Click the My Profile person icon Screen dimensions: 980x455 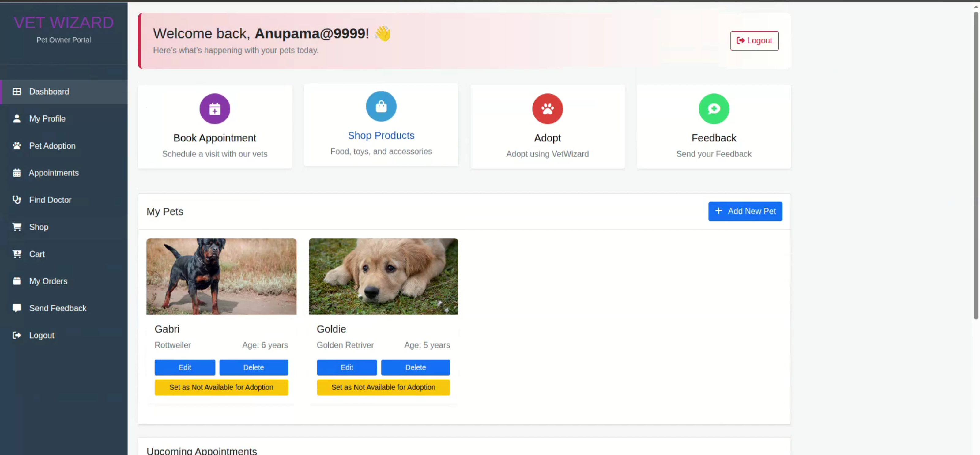coord(17,119)
